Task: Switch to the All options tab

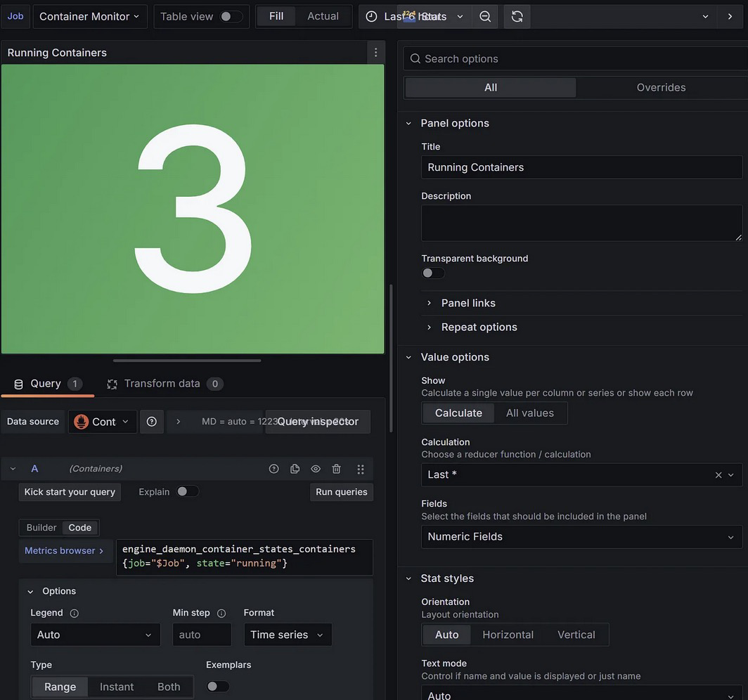Action: point(491,88)
